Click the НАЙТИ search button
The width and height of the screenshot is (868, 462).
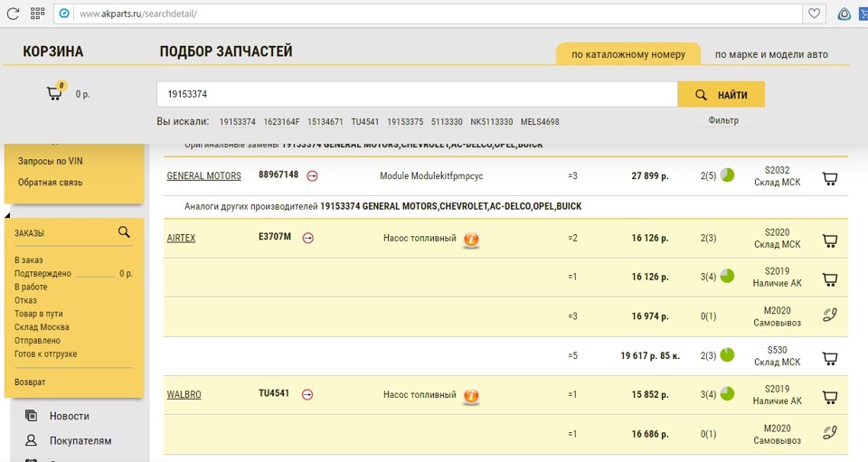coord(722,95)
